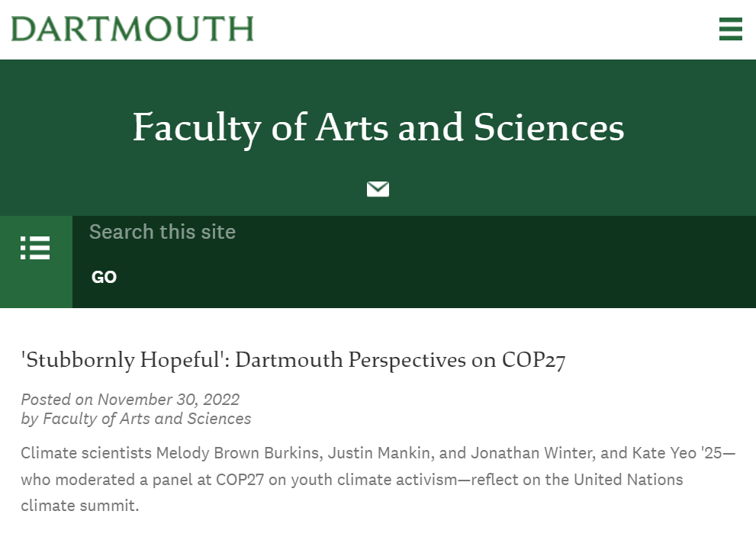Open the main hamburger menu
Image resolution: width=756 pixels, height=540 pixels.
coord(730,29)
